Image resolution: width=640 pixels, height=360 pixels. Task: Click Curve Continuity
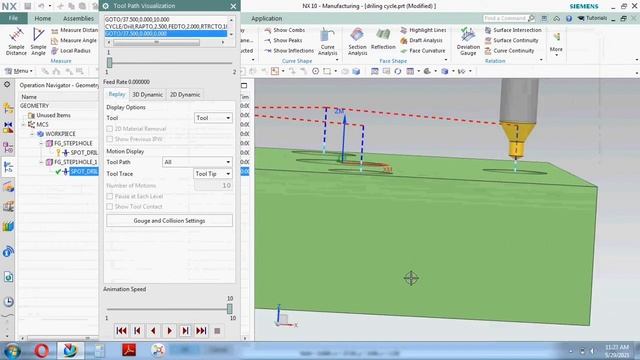click(509, 51)
